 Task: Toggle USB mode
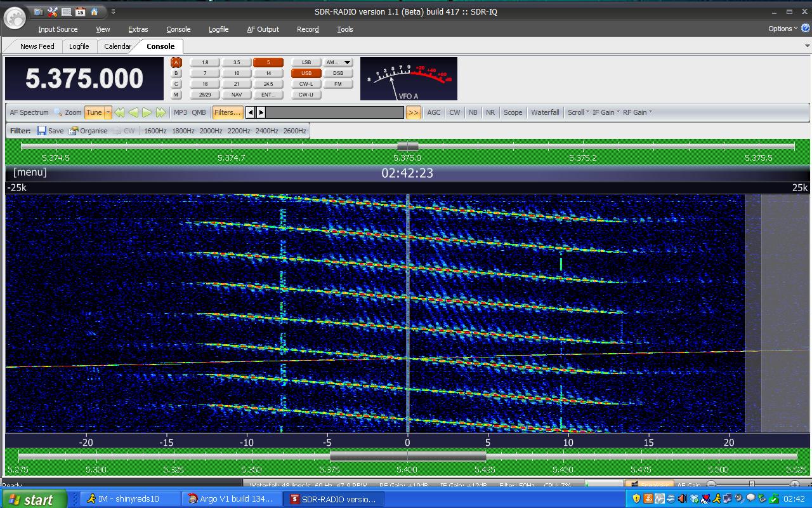click(x=306, y=73)
